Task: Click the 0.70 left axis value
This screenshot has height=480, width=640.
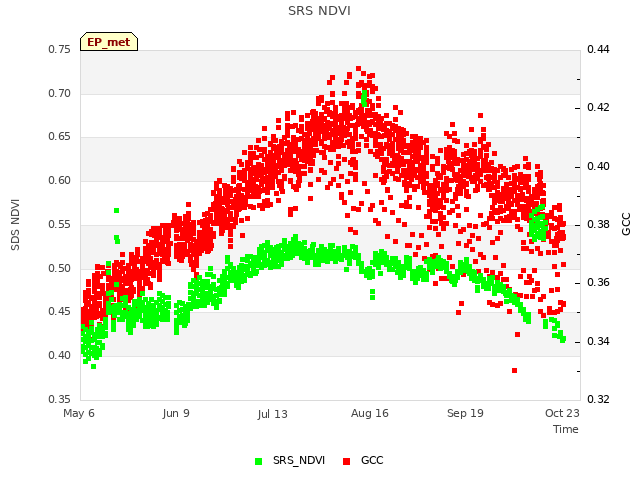Action: coord(60,93)
